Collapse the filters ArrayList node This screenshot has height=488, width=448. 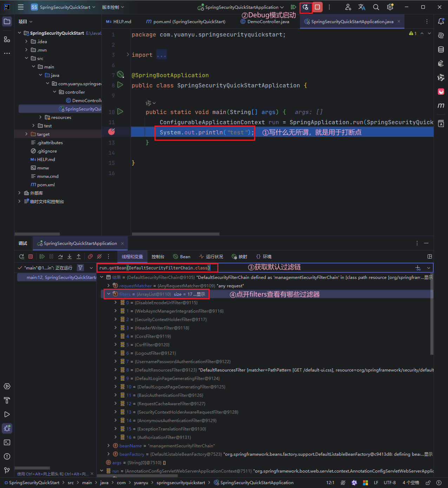[109, 294]
